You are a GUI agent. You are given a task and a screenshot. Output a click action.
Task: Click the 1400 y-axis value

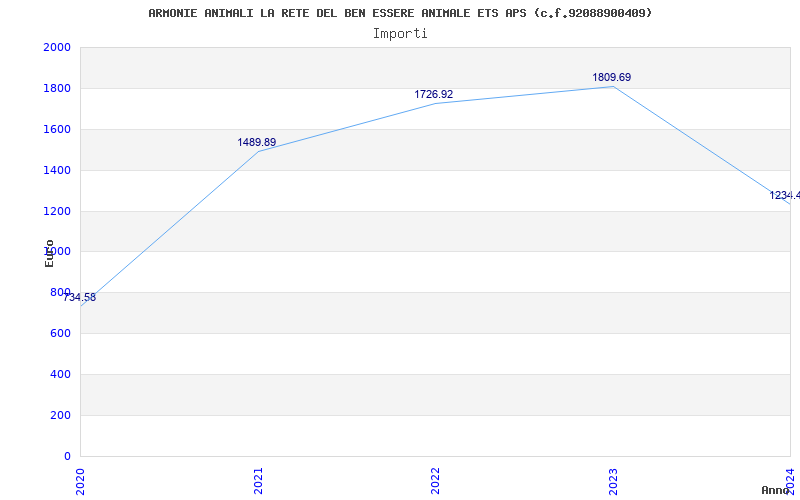(57, 170)
